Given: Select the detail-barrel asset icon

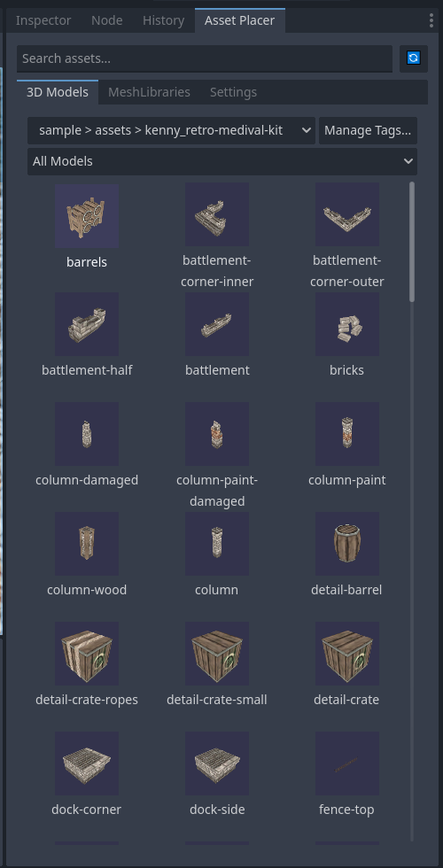Looking at the screenshot, I should pos(347,544).
